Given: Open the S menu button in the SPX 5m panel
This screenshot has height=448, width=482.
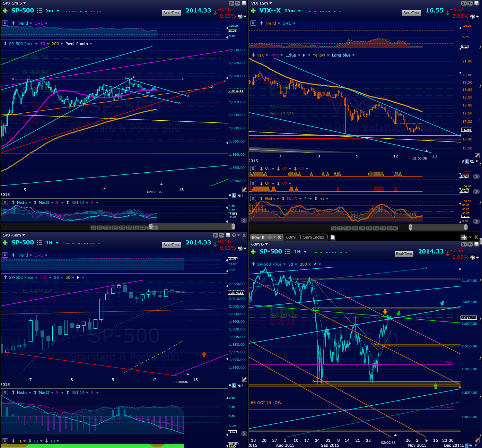Looking at the screenshot, I should (x=231, y=3).
